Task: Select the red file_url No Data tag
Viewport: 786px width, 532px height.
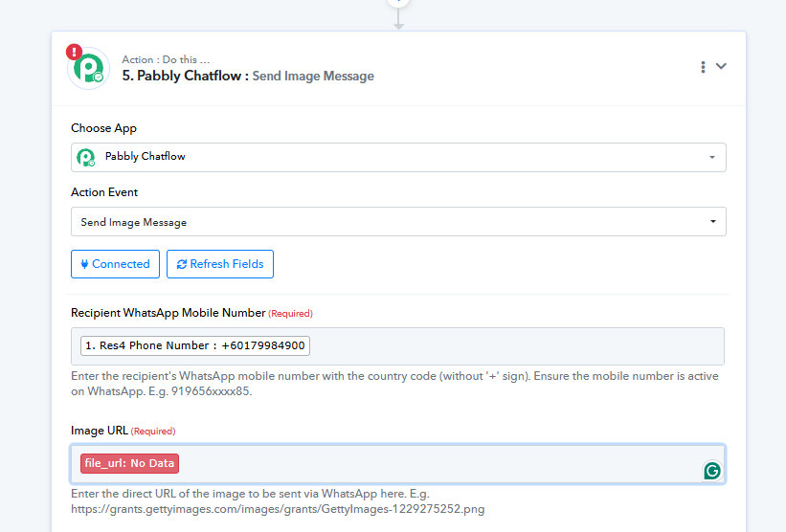Action: (129, 463)
